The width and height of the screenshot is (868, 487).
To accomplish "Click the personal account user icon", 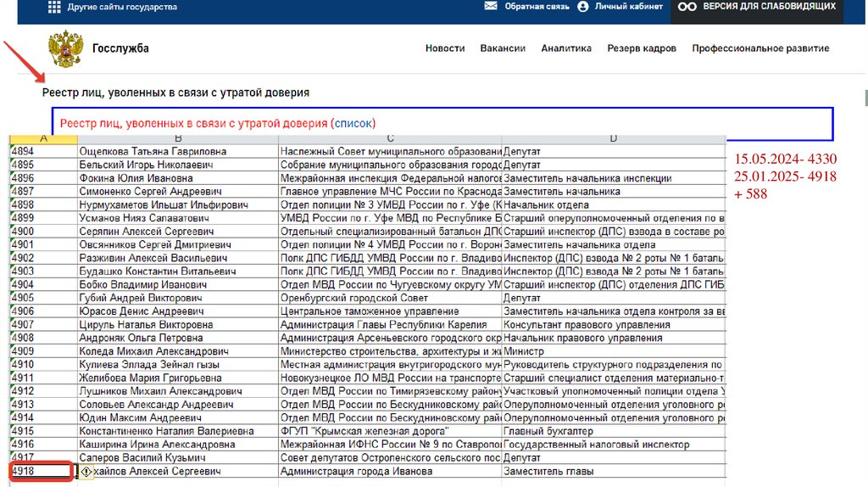I will click(x=583, y=7).
